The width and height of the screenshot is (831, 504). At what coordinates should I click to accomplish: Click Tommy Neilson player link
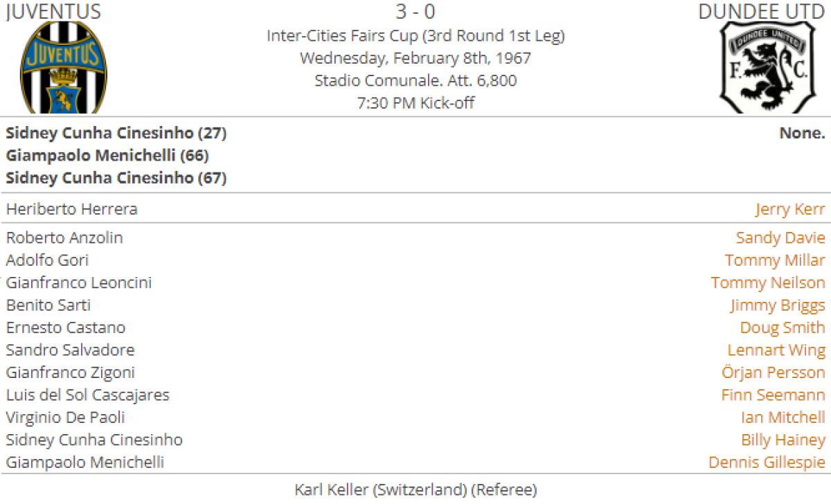coord(767,282)
